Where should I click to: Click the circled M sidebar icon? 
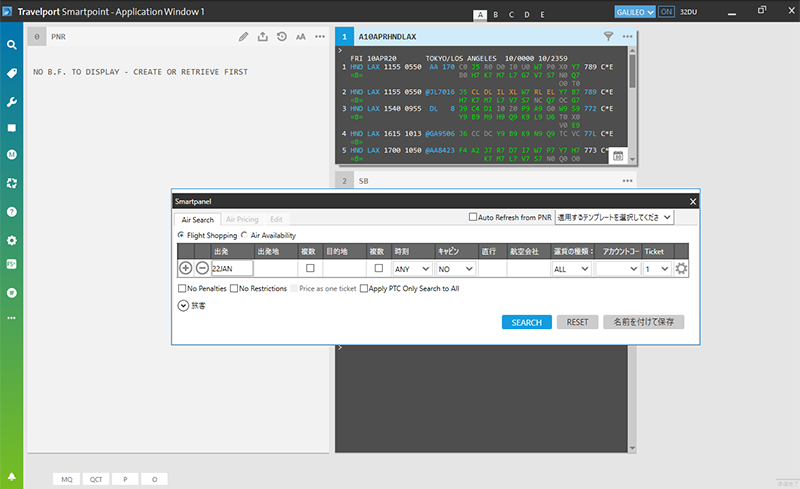pyautogui.click(x=11, y=155)
